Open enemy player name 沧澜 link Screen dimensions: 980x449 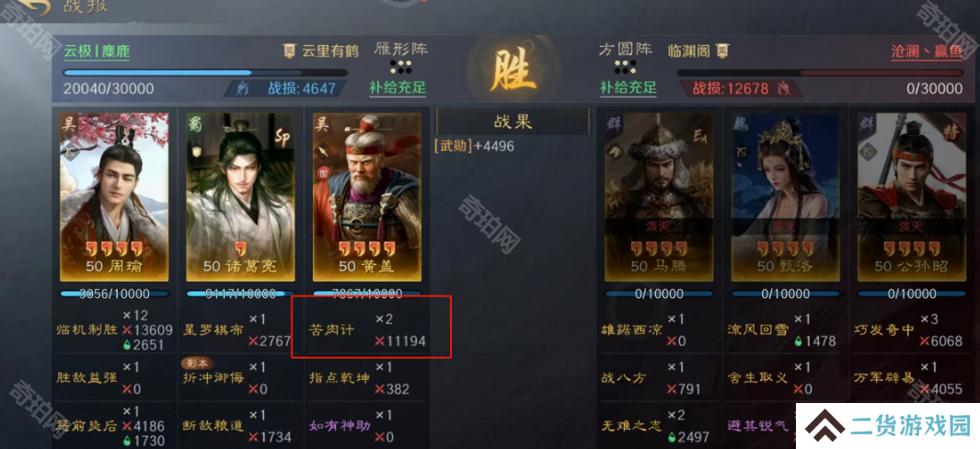pyautogui.click(x=927, y=52)
